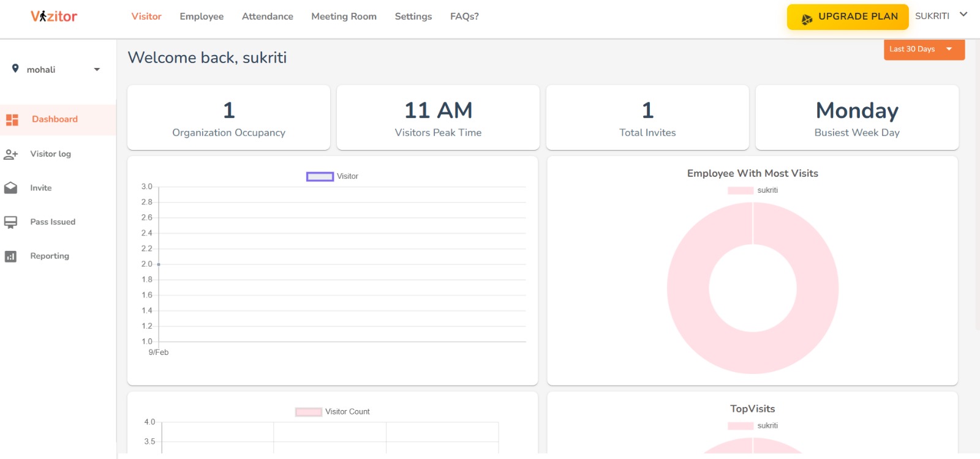This screenshot has height=459, width=980.
Task: Select Dashboard in the sidebar
Action: pos(58,119)
